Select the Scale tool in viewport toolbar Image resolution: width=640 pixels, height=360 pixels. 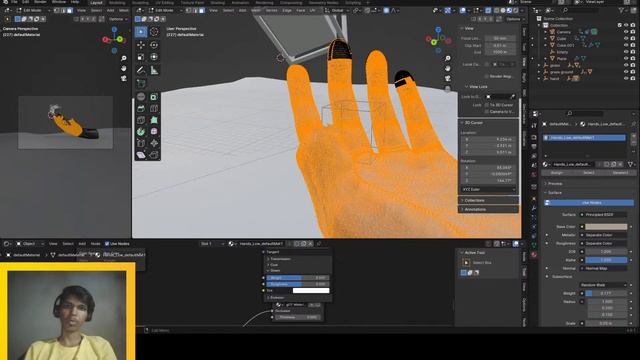point(141,57)
